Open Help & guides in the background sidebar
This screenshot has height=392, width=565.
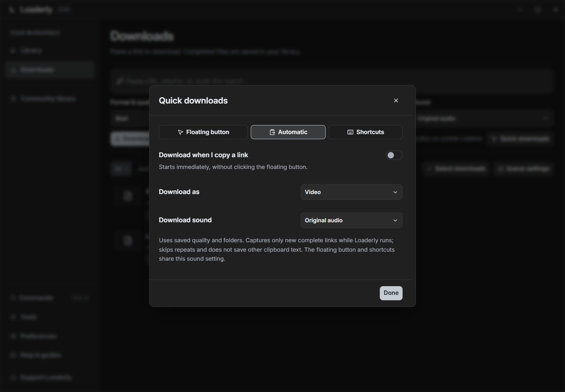[50, 355]
